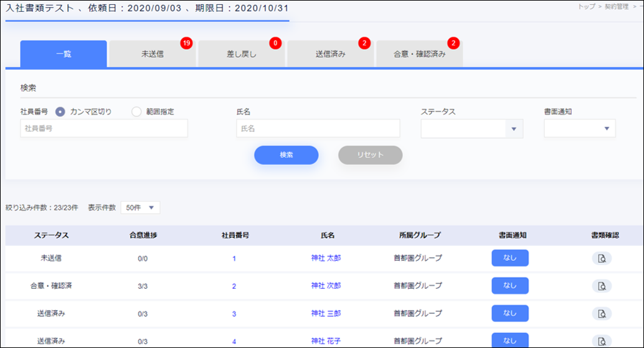Click the 合意進捗 column header

(x=143, y=235)
